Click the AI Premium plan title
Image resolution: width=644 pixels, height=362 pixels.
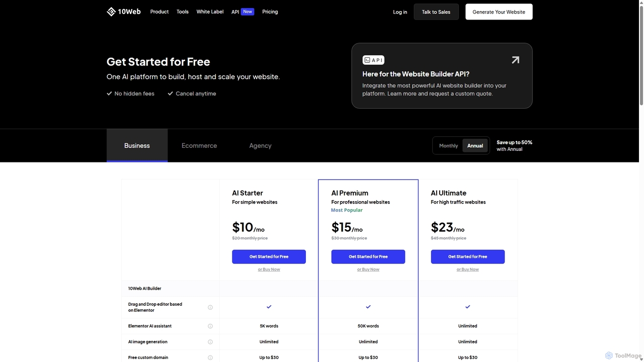[x=350, y=193]
